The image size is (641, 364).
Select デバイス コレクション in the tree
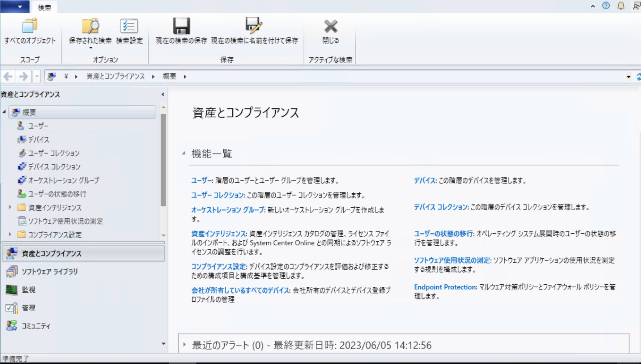[x=54, y=167]
